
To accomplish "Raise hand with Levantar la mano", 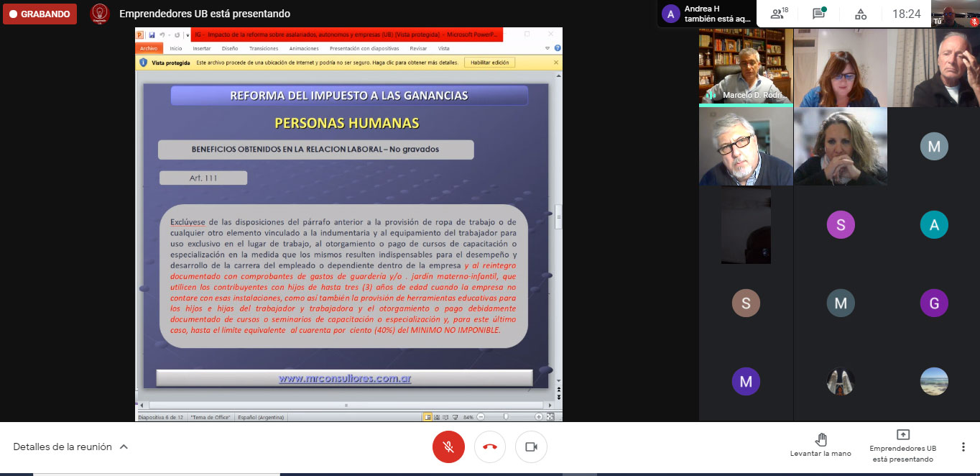I will 820,445.
